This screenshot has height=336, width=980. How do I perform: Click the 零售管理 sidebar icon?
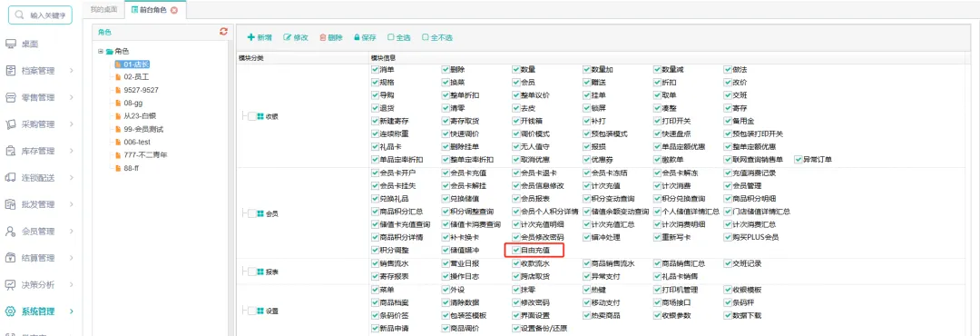tap(11, 97)
